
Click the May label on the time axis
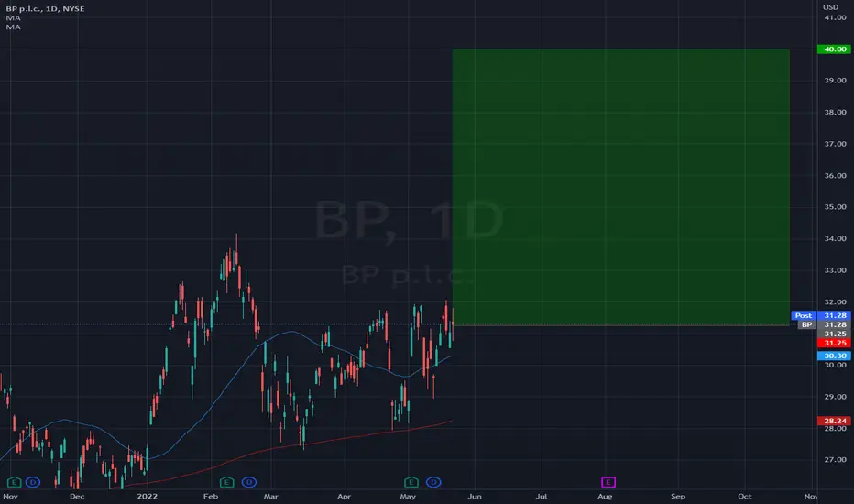408,497
